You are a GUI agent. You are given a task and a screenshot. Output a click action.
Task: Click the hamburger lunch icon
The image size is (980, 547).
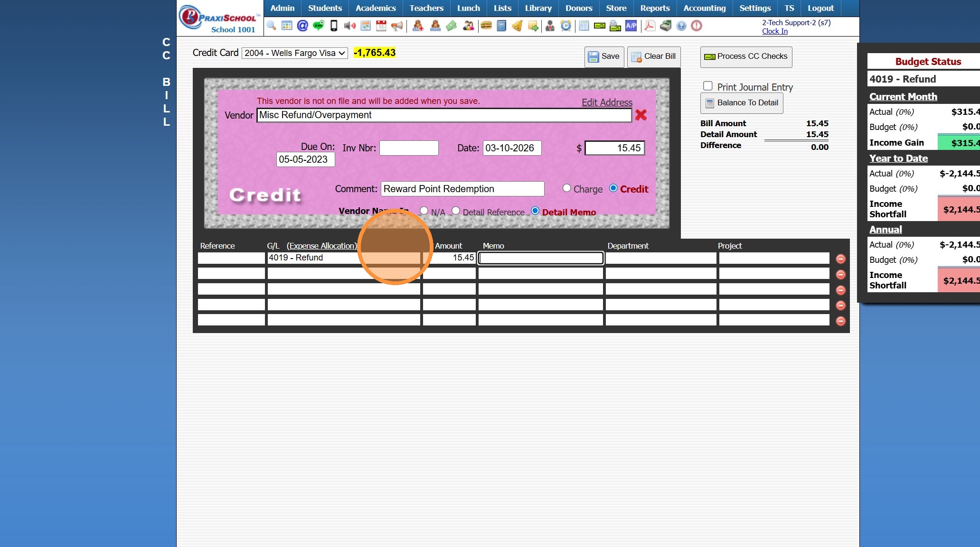[x=486, y=26]
